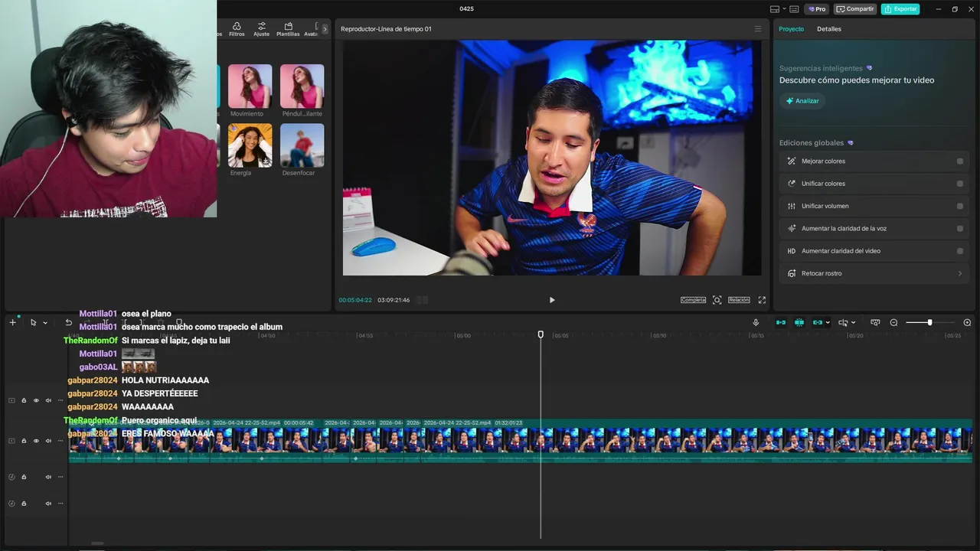The height and width of the screenshot is (551, 980).
Task: Open the selection tool dropdown arrow
Action: 45,323
